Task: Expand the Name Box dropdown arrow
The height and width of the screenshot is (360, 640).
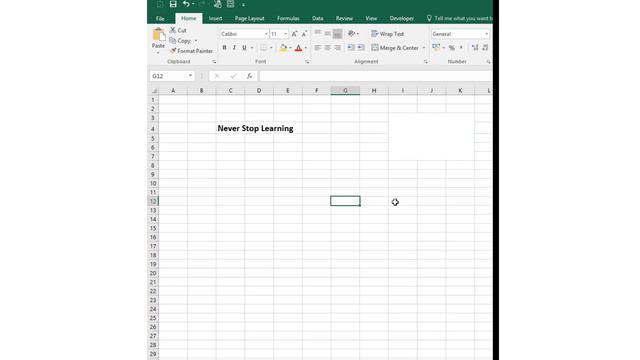Action: 190,76
